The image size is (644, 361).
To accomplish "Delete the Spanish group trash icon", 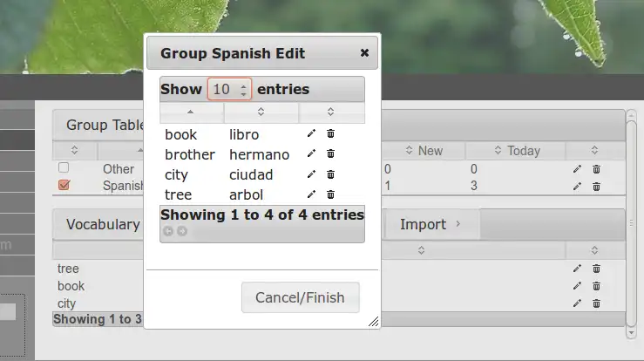I will [x=596, y=186].
